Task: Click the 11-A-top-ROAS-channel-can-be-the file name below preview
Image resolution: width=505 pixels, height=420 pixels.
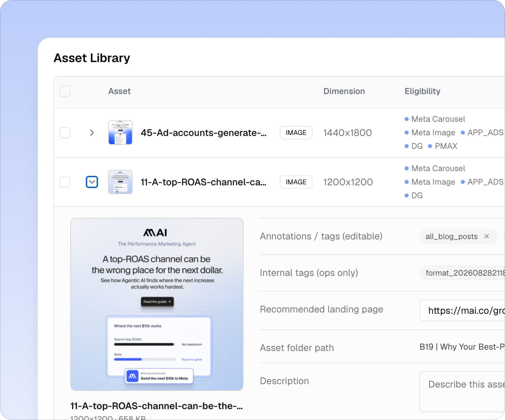Action: (x=156, y=406)
